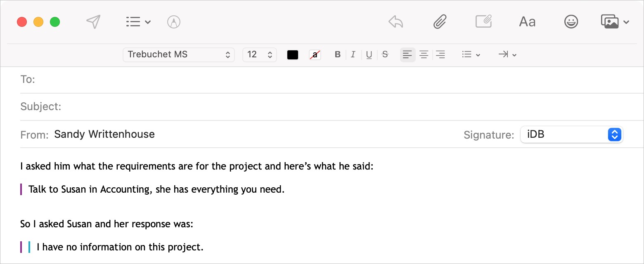Center align the text
The height and width of the screenshot is (264, 644).
424,54
